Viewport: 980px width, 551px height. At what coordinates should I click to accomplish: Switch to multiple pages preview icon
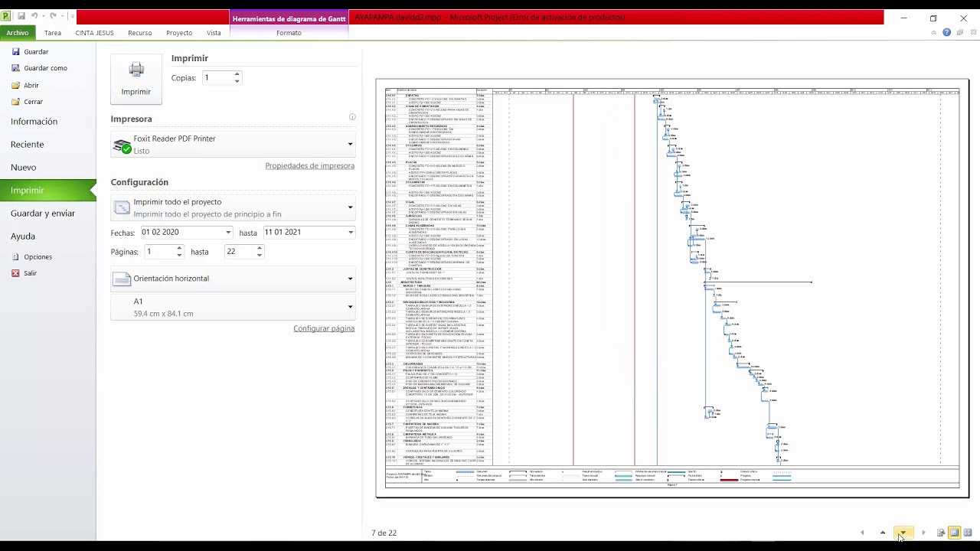[x=968, y=533]
